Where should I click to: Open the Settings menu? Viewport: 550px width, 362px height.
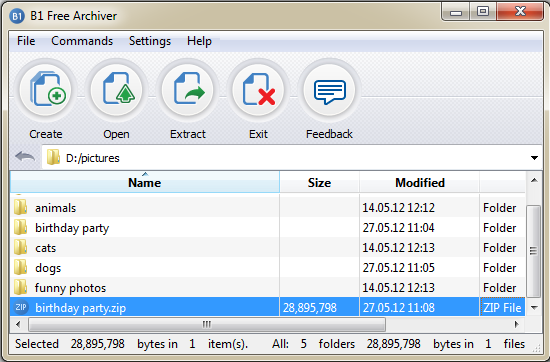[150, 41]
